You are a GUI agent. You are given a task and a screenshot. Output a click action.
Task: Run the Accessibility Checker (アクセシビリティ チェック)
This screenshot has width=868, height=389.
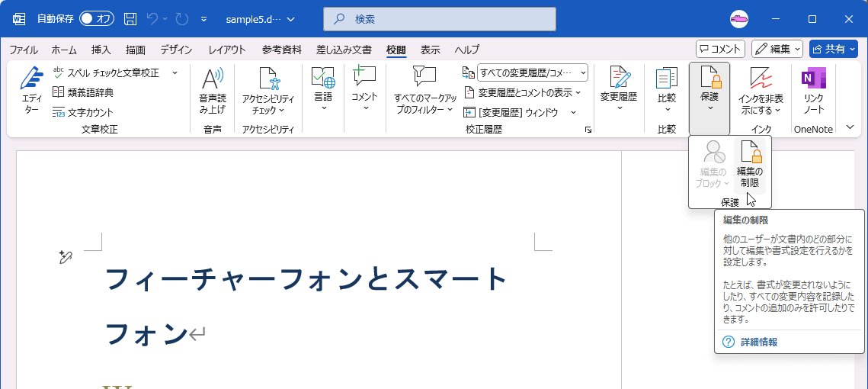click(x=268, y=90)
